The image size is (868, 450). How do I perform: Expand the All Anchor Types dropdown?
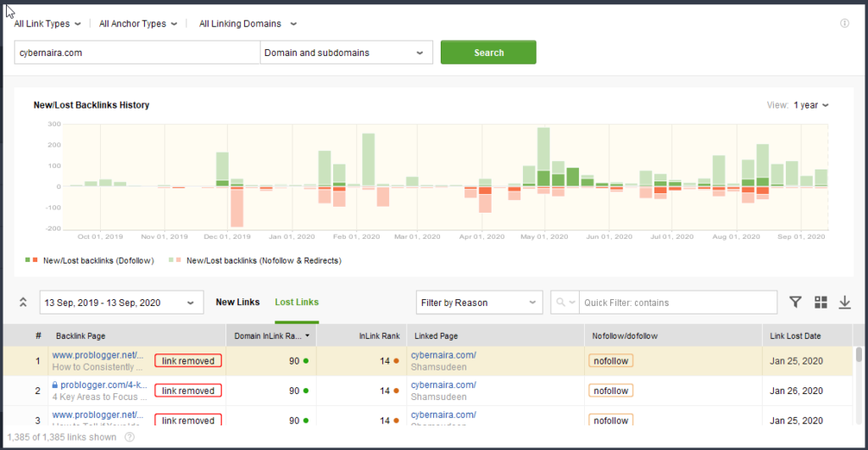coord(138,24)
